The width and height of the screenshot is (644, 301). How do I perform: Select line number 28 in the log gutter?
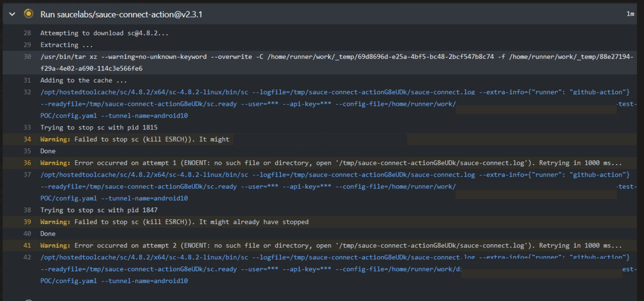point(27,33)
